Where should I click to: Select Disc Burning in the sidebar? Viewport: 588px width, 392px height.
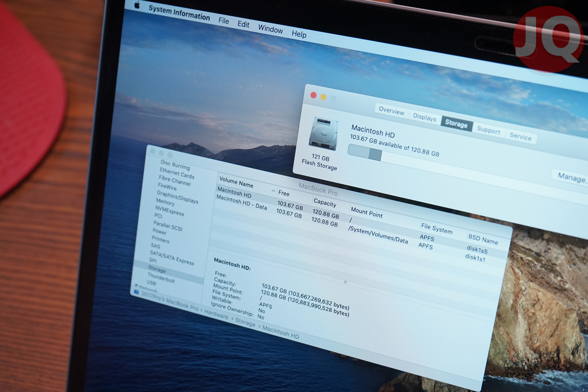pyautogui.click(x=175, y=165)
